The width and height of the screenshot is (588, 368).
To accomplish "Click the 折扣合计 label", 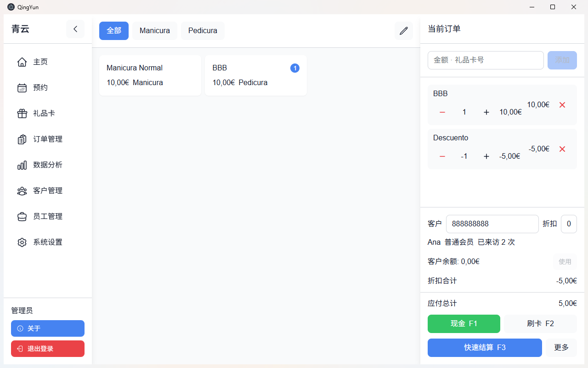I will 442,281.
